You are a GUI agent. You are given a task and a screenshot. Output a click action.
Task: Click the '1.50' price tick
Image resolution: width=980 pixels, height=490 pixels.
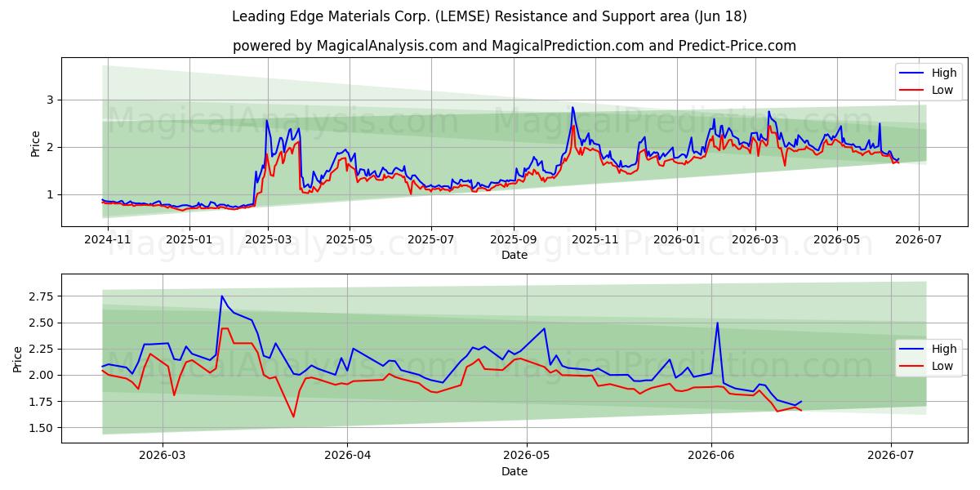click(40, 428)
